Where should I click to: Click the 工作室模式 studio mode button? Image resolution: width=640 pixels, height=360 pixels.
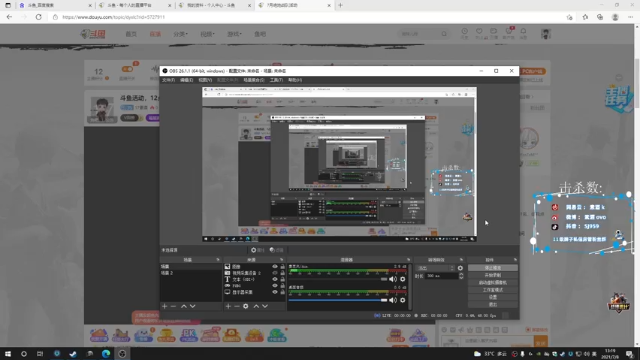(x=493, y=290)
